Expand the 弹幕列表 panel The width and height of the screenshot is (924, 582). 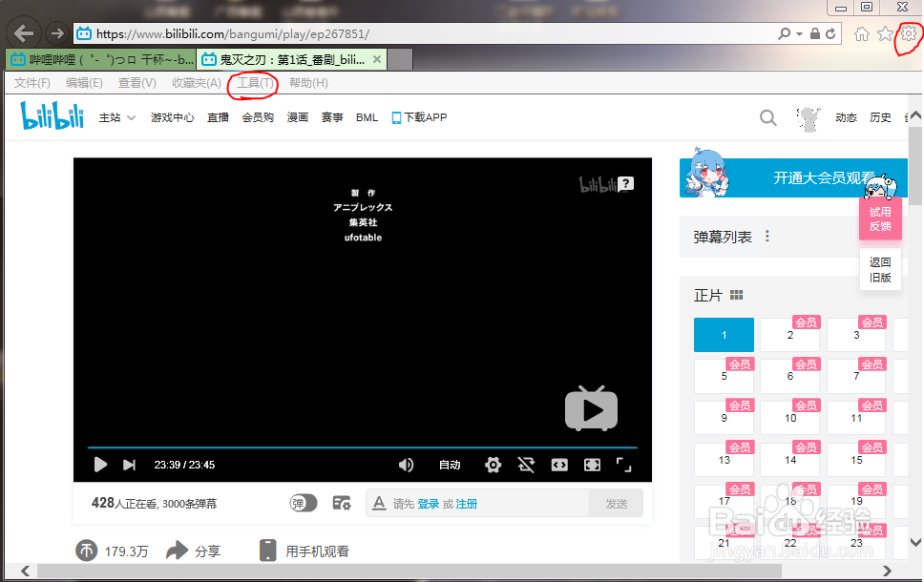click(723, 237)
